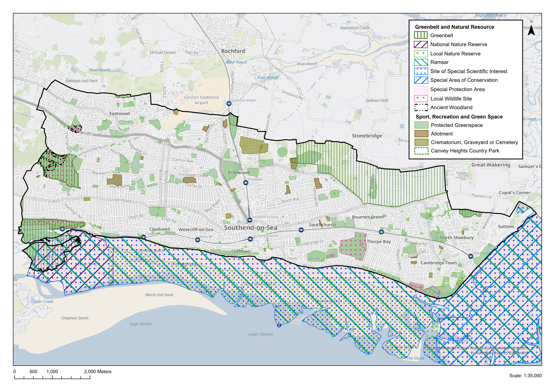Image resolution: width=555 pixels, height=392 pixels.
Task: Click the Local Wildlife Site legend swatch
Action: [x=421, y=98]
